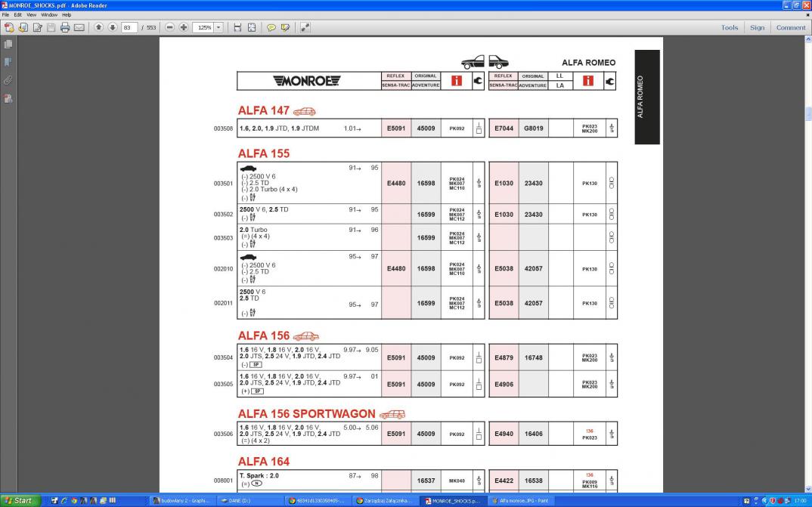Open the File menu
Screen dimensions: 812x507
(x=6, y=15)
